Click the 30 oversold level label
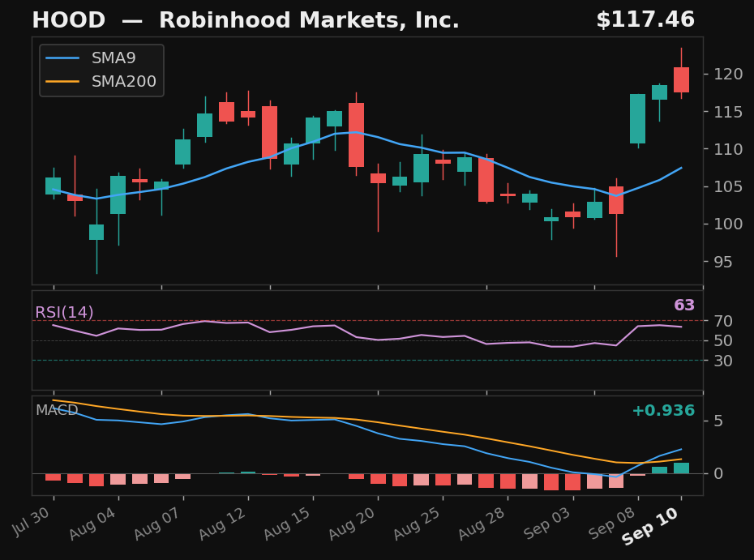The image size is (754, 560). click(x=723, y=361)
